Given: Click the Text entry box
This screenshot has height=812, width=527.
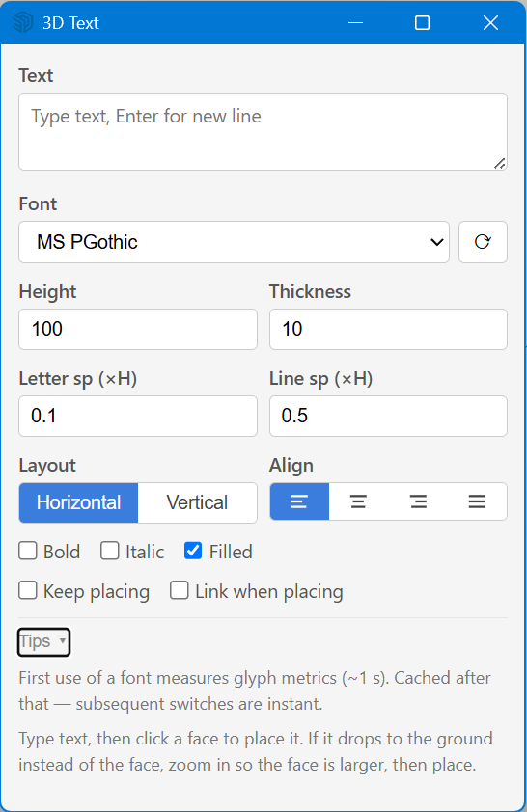Looking at the screenshot, I should coord(263,131).
